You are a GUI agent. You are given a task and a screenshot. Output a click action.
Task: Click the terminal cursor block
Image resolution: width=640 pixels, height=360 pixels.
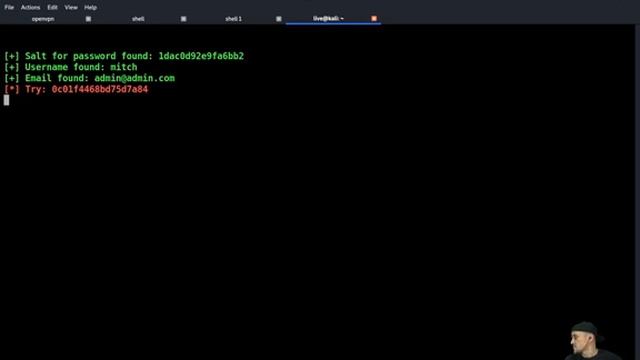click(x=6, y=100)
